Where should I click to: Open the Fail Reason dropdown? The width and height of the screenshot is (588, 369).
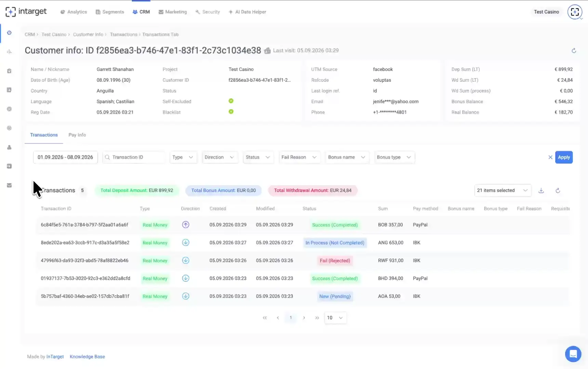[x=299, y=157]
